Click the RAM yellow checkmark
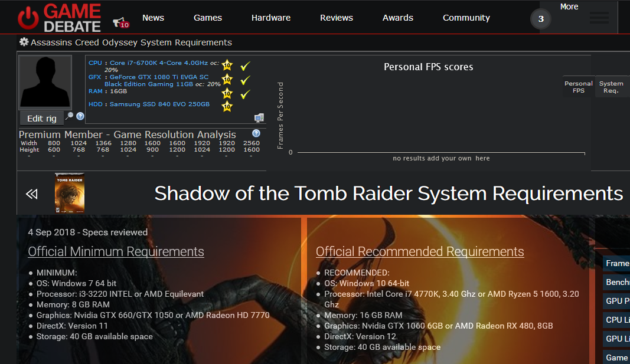630x364 pixels. click(x=245, y=94)
